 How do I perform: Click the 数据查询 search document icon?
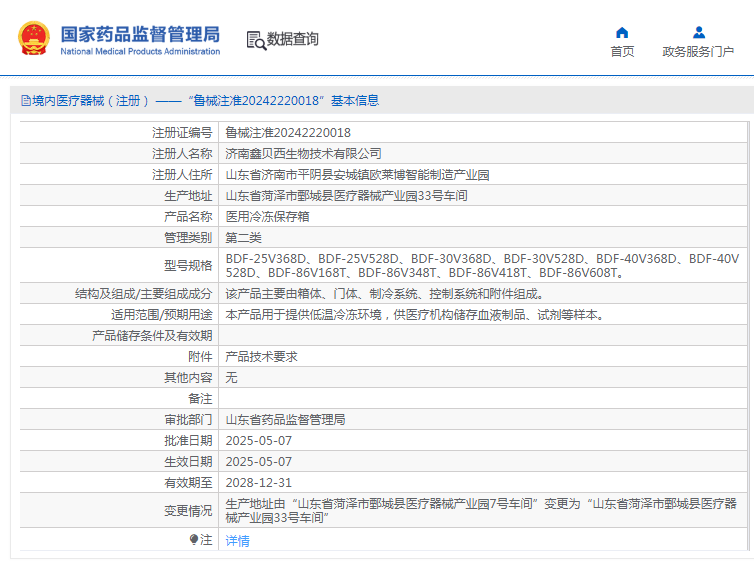pyautogui.click(x=256, y=40)
